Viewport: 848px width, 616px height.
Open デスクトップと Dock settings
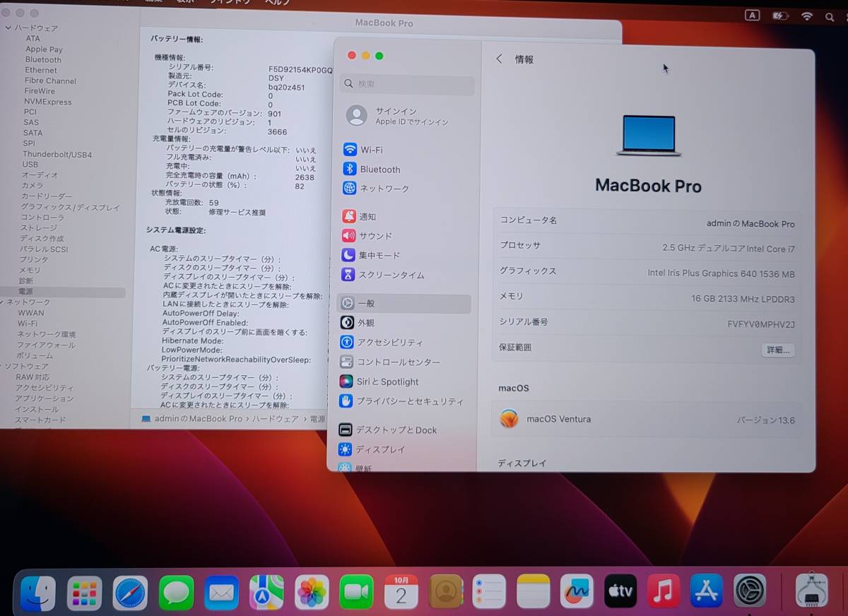[x=388, y=430]
